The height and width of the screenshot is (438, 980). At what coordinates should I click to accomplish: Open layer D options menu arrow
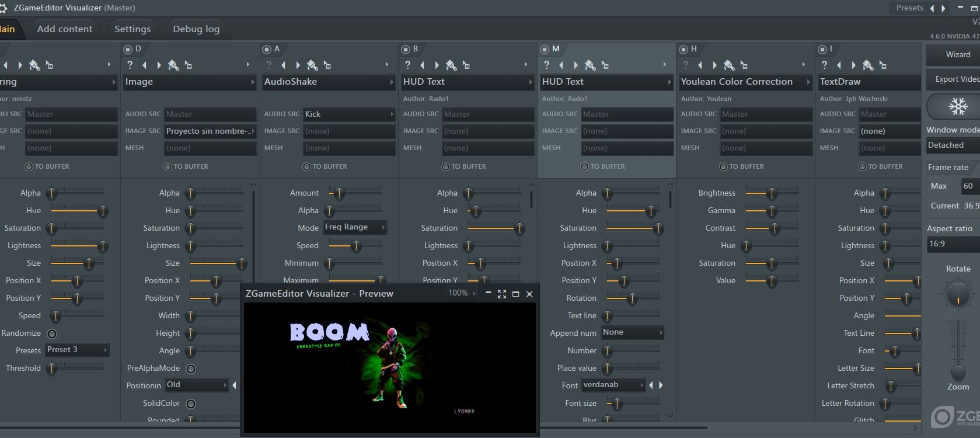[247, 65]
